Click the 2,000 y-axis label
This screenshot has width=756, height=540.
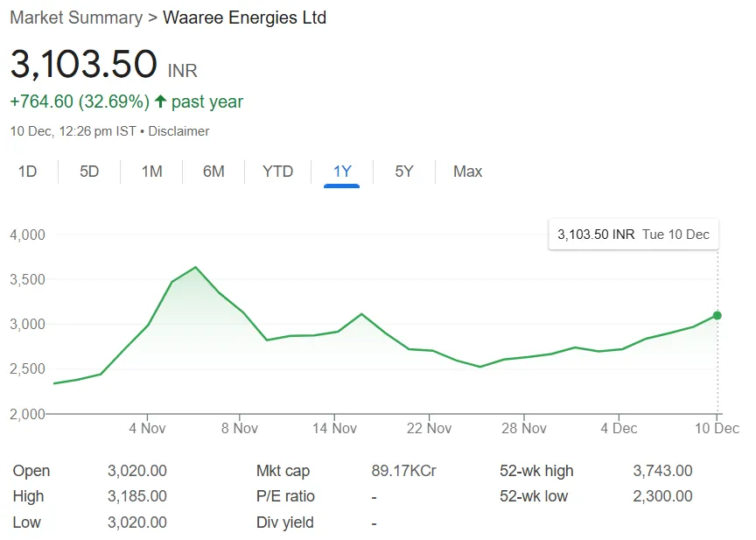(x=27, y=414)
